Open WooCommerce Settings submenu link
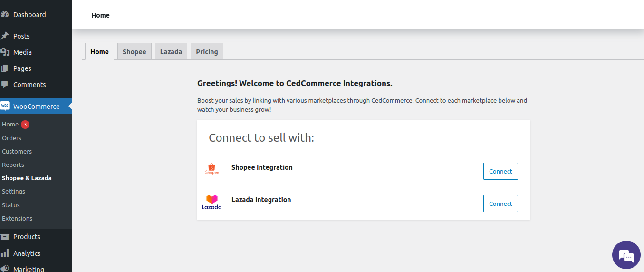 tap(13, 191)
